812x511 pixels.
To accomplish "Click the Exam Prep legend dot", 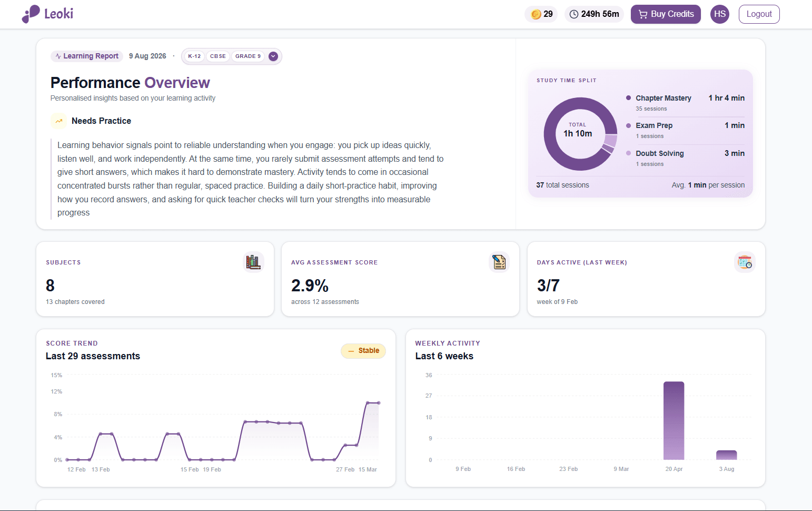I will tap(628, 125).
